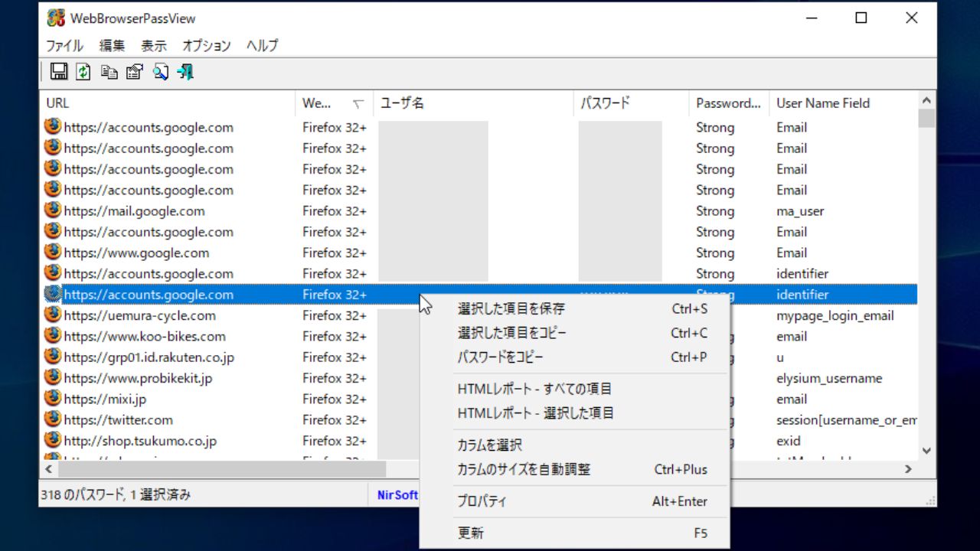Click the Firefox icon beside https://mail.google.com
Screen dimensions: 980x551
click(x=53, y=210)
